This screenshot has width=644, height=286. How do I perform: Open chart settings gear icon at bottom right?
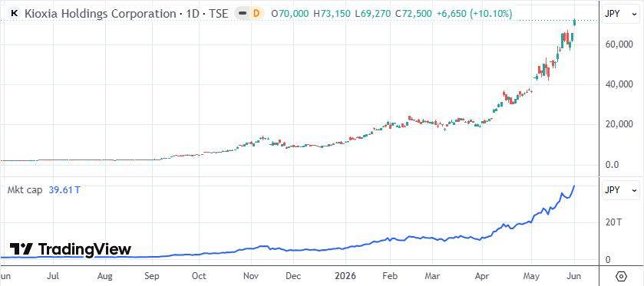(x=622, y=276)
